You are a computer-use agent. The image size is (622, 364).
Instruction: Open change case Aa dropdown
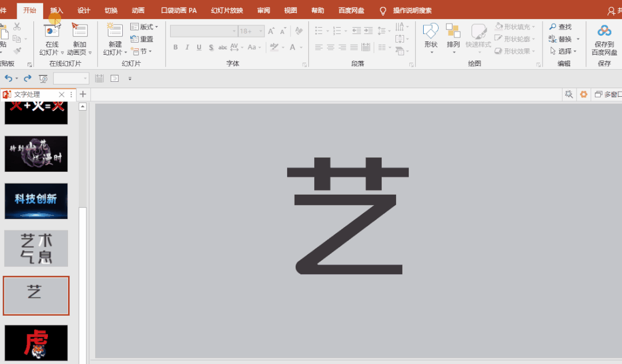(x=254, y=47)
